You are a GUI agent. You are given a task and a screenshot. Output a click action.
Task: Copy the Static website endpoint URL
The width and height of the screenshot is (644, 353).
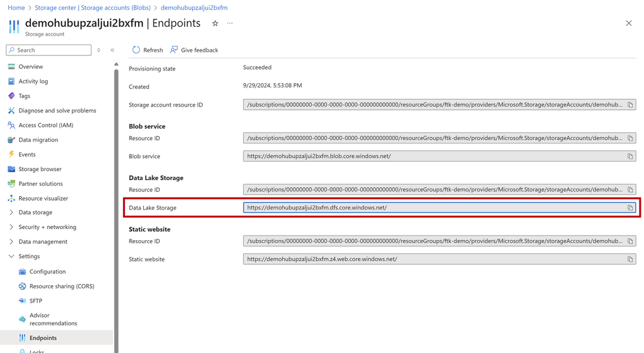click(630, 259)
